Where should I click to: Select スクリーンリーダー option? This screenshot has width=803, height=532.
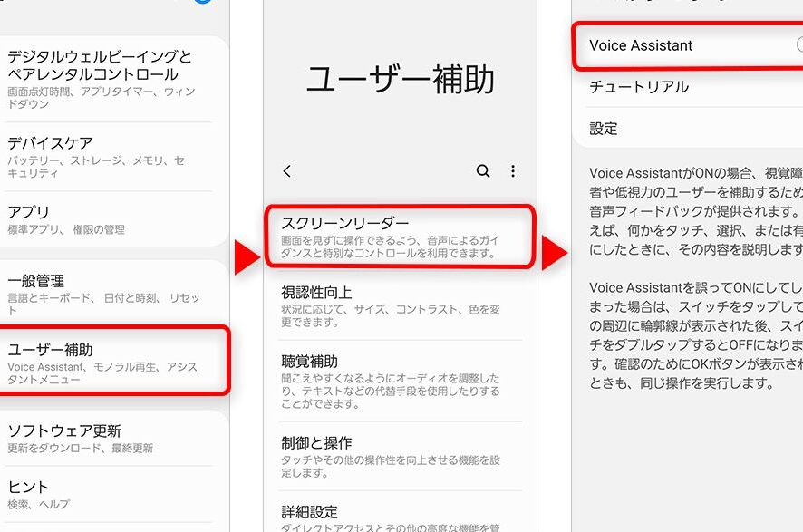400,237
